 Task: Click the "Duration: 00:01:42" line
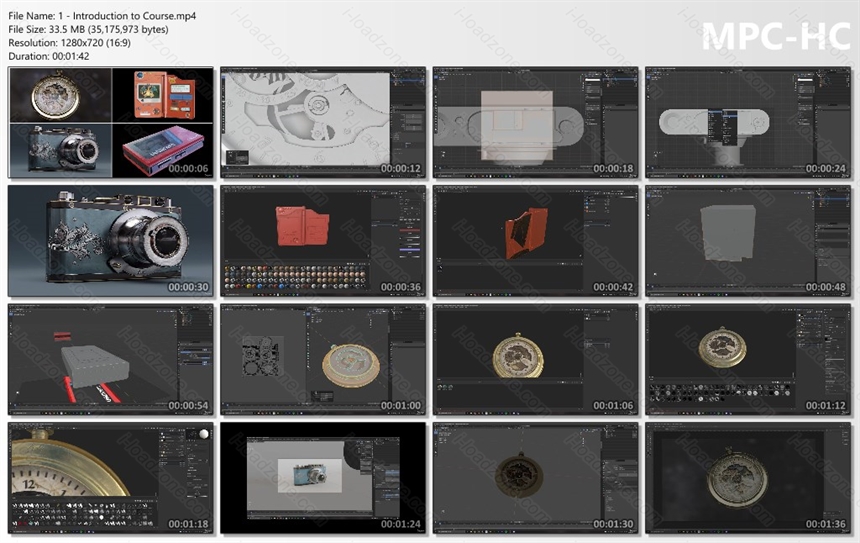49,56
